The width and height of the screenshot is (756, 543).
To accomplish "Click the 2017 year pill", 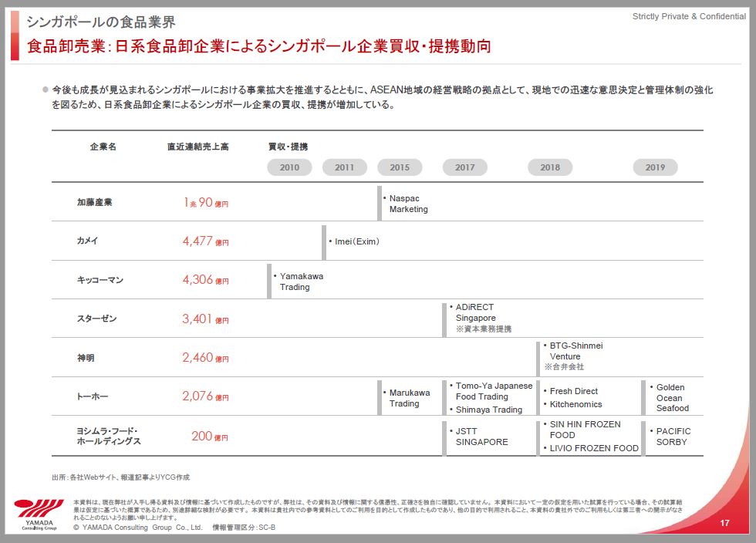I will tap(464, 167).
